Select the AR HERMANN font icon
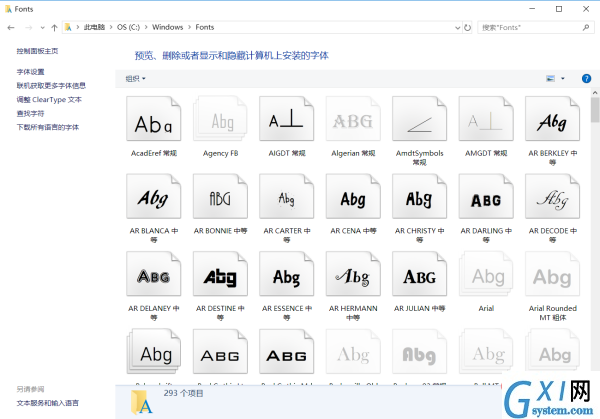 353,274
